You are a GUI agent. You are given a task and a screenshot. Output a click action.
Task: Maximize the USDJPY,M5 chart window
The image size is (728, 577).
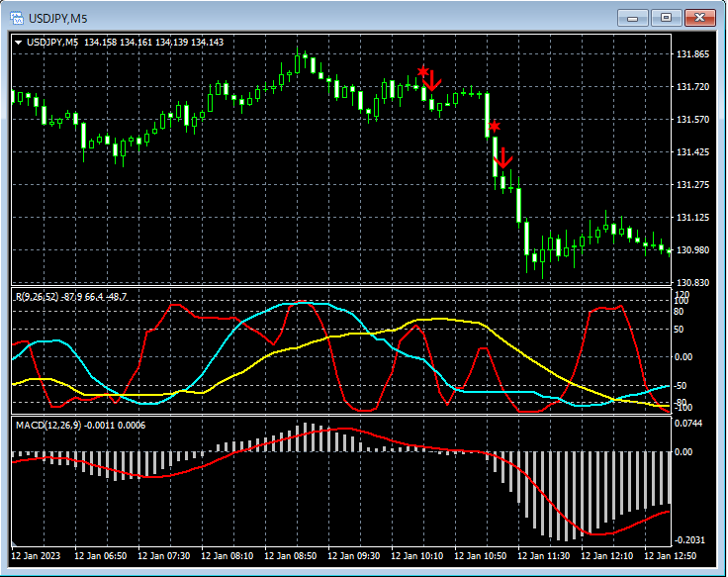coord(666,18)
